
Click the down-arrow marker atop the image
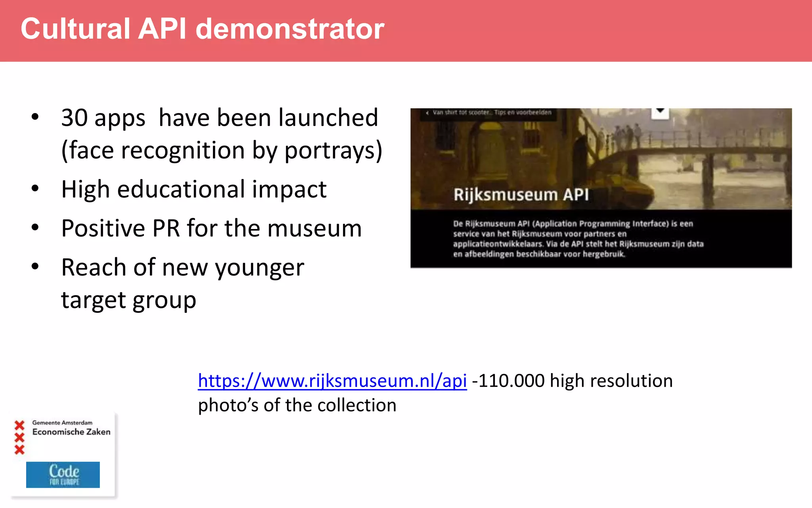pos(660,113)
